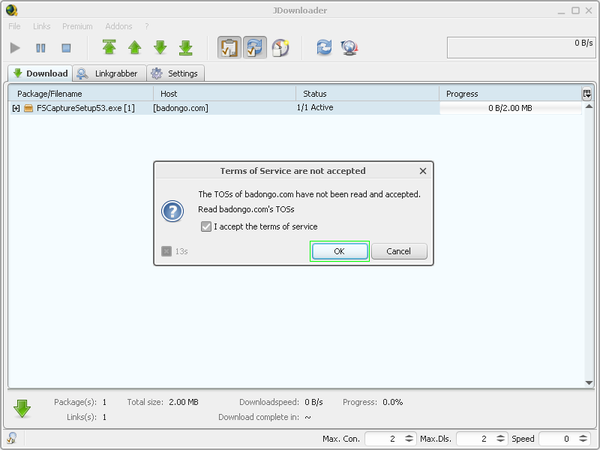
Task: Pause downloads with the pause button
Action: [x=41, y=48]
